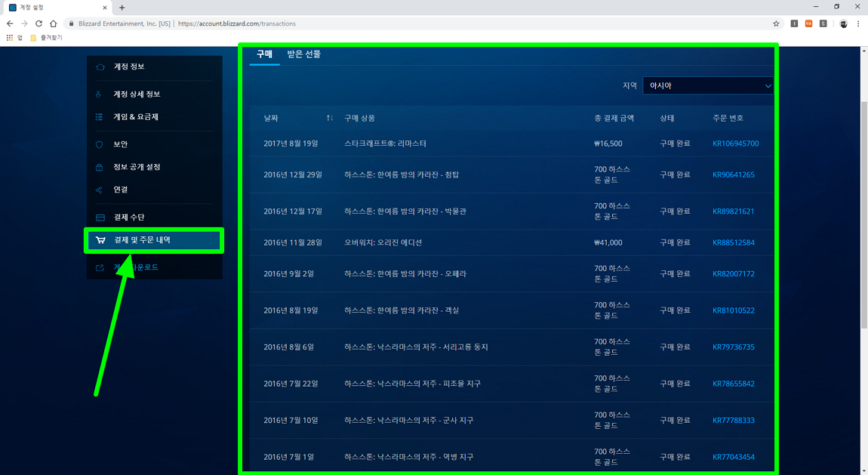Image resolution: width=868 pixels, height=475 pixels.
Task: Click the browser forward arrow
Action: click(24, 24)
